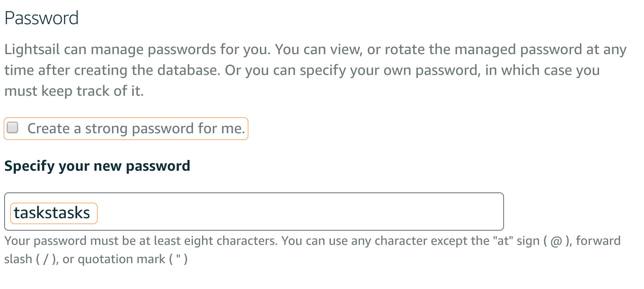
Task: Focus the new password input field
Action: click(292, 212)
